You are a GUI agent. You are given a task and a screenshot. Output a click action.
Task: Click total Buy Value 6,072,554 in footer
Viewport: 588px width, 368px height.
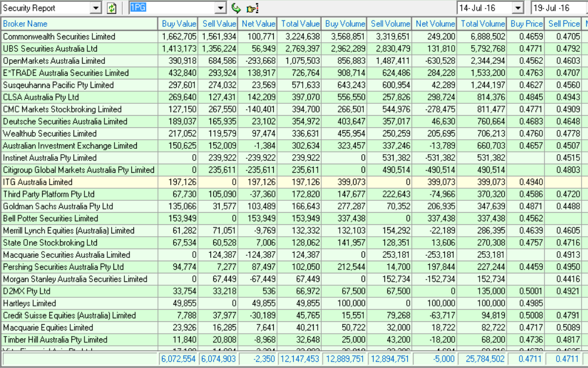click(x=178, y=359)
